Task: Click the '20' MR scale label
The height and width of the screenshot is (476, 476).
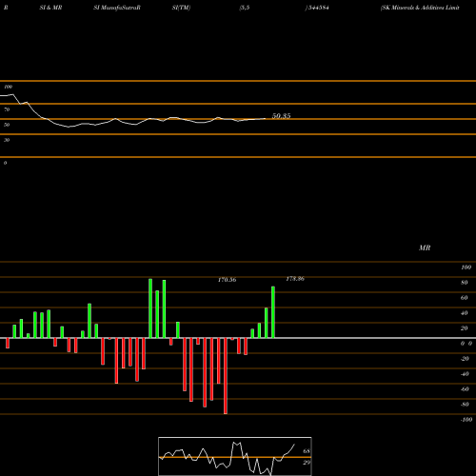Action: (x=465, y=328)
